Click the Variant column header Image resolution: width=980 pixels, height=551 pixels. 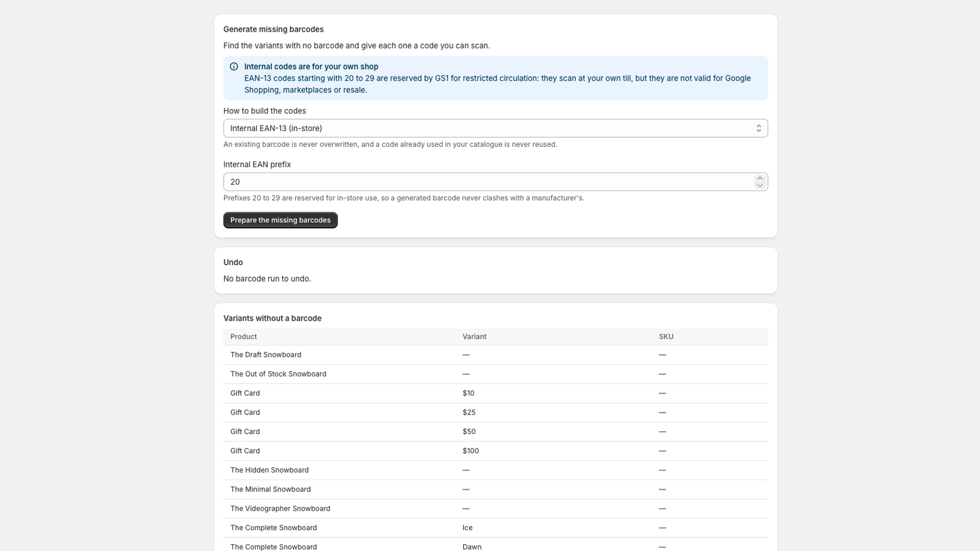pos(475,337)
